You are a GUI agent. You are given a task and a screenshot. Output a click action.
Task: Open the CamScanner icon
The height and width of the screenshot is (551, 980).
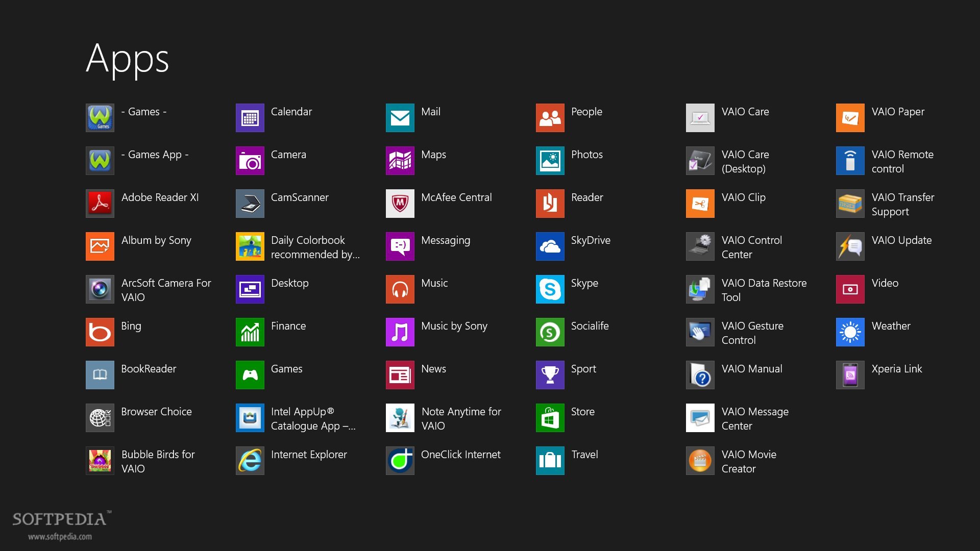tap(250, 204)
